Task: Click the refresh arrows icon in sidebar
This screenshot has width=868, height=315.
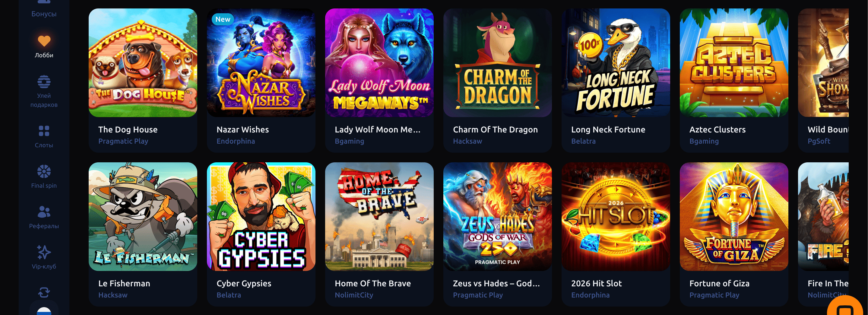Action: (x=44, y=292)
